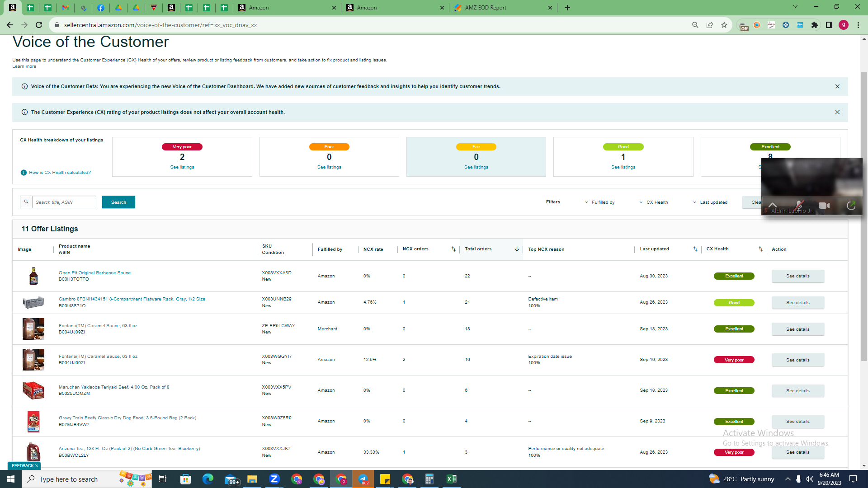See listings under the Good card
The height and width of the screenshot is (488, 868).
[623, 167]
